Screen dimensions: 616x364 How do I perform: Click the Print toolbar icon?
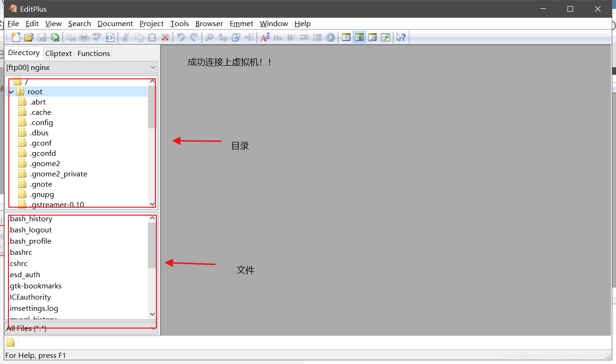(x=84, y=37)
